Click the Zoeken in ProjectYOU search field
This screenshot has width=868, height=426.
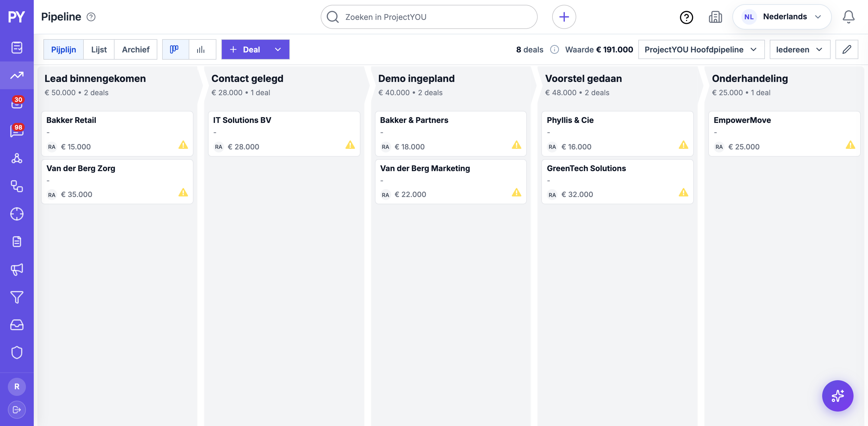tap(429, 17)
